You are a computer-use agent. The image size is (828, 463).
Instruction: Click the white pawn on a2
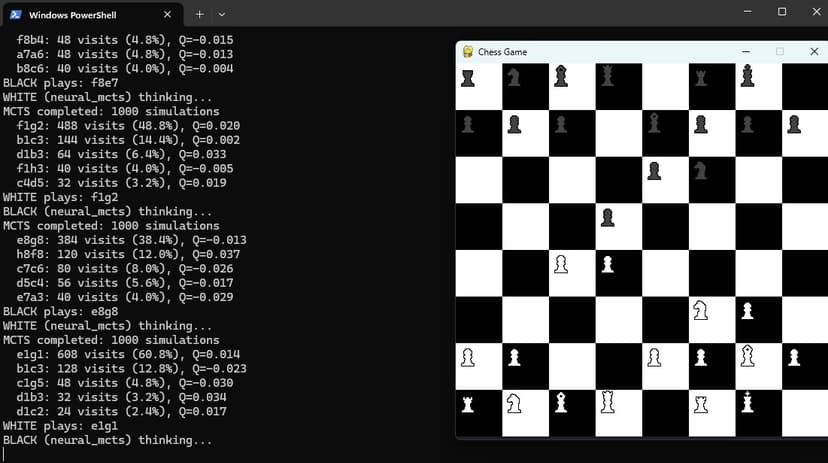pyautogui.click(x=468, y=357)
